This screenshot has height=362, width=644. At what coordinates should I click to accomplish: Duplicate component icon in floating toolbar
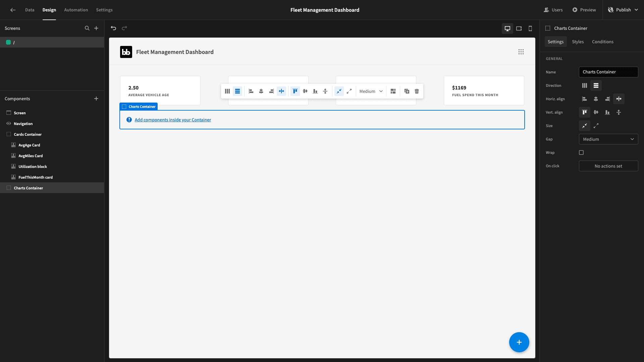(407, 91)
